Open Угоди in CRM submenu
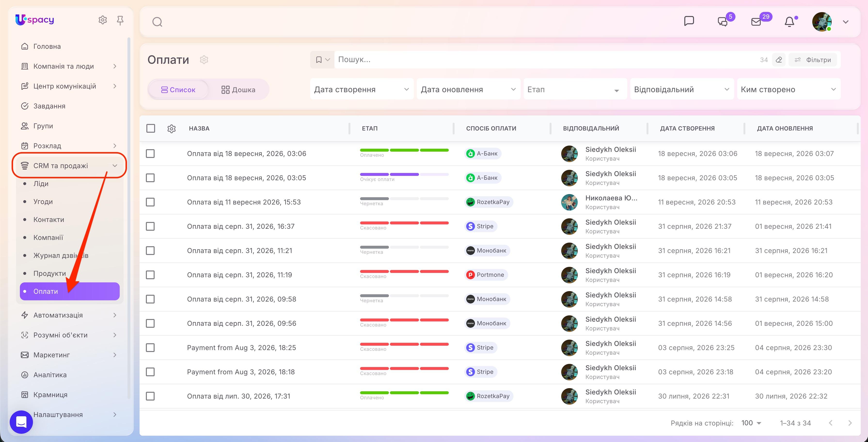The height and width of the screenshot is (442, 868). pos(43,202)
